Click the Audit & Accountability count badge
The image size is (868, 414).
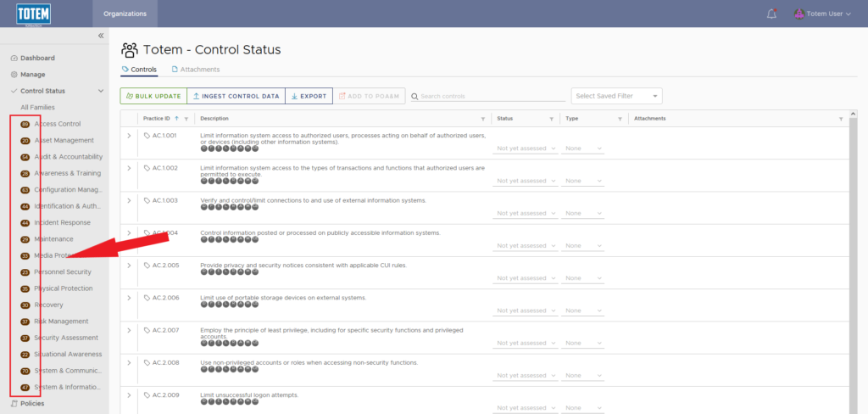click(25, 158)
